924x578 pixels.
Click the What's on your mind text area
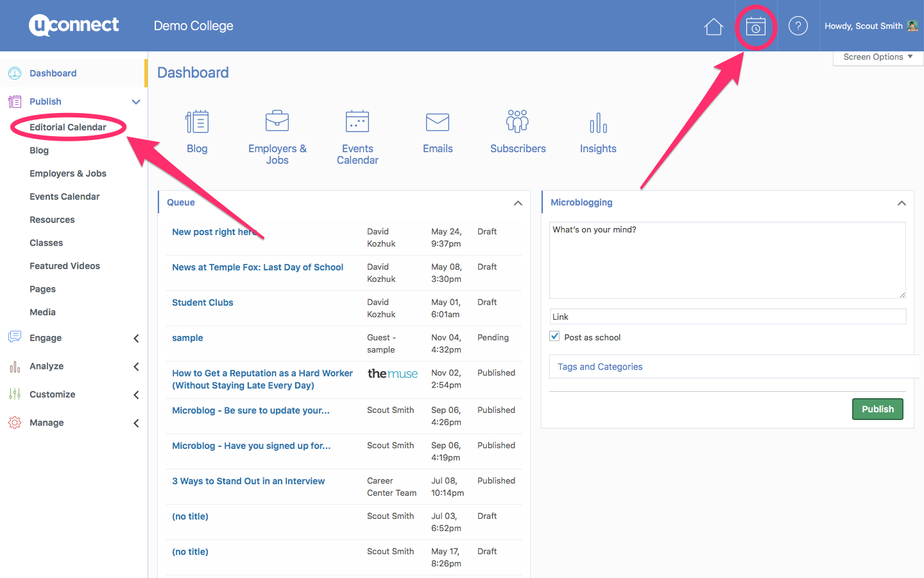(727, 260)
